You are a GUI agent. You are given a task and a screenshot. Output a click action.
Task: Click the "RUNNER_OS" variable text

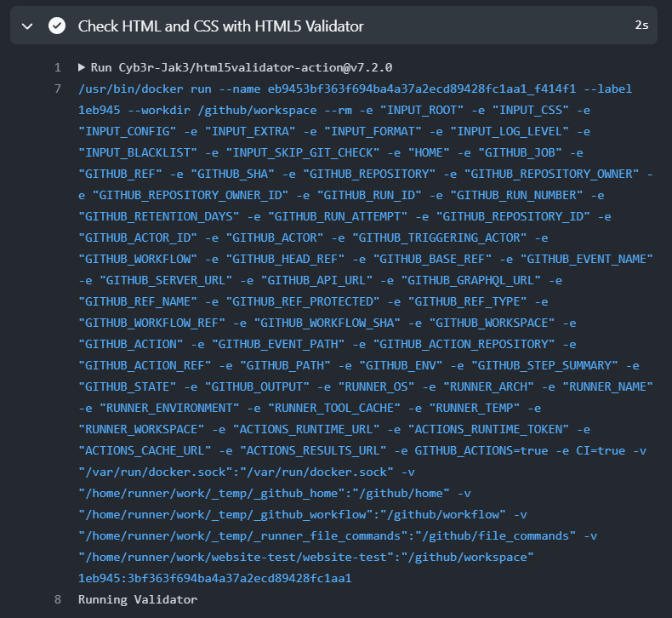coord(376,386)
